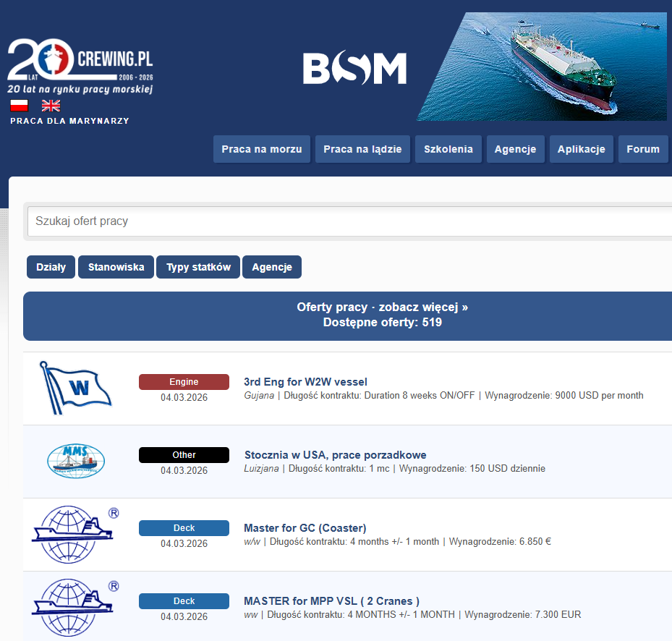
Task: Click in the Szukaj ofert pracy search field
Action: 347,221
